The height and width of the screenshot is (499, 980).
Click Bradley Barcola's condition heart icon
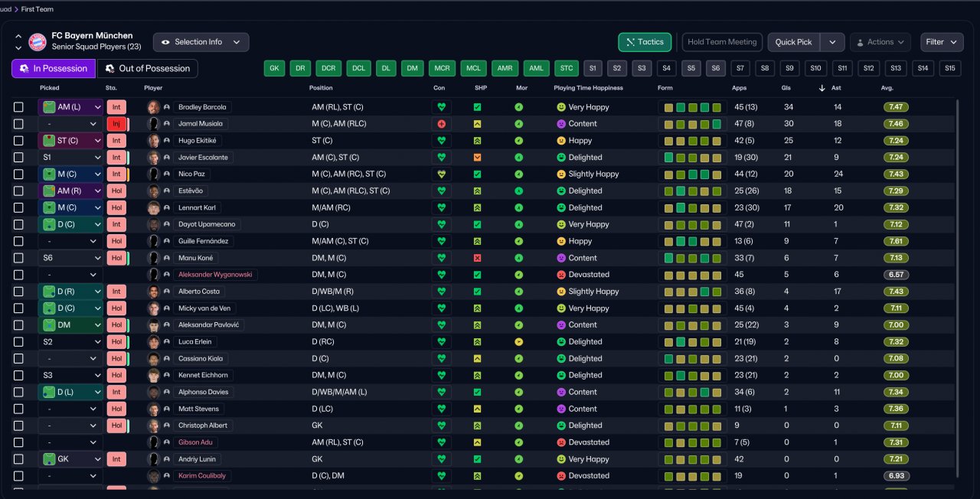click(x=441, y=107)
